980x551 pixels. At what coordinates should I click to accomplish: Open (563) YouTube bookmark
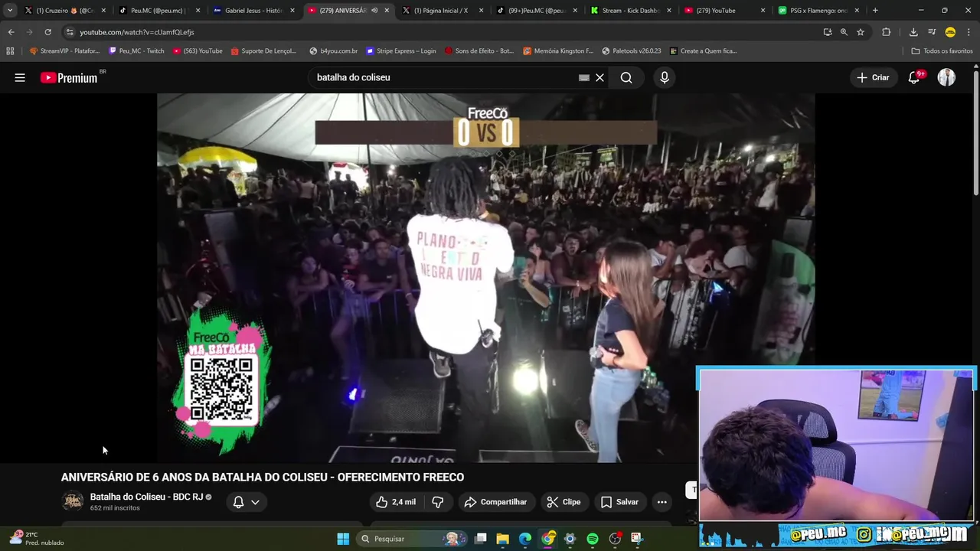click(x=198, y=51)
